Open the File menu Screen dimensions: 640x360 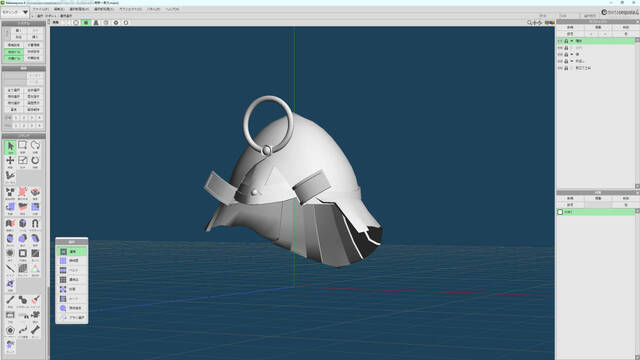40,9
